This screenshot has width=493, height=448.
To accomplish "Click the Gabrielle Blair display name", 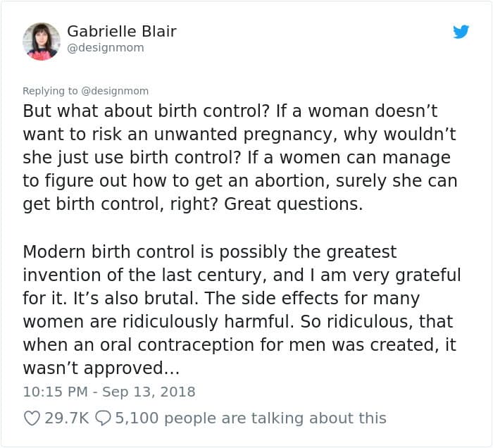I will pos(122,31).
